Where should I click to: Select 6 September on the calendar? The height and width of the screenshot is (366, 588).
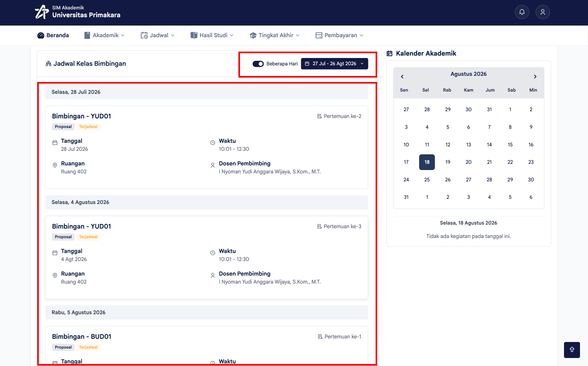click(531, 197)
